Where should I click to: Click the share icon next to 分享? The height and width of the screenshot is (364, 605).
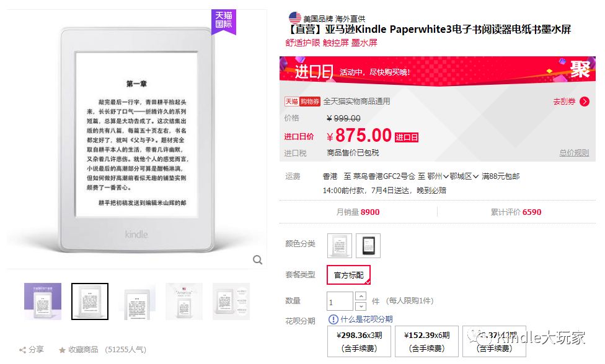pyautogui.click(x=22, y=350)
